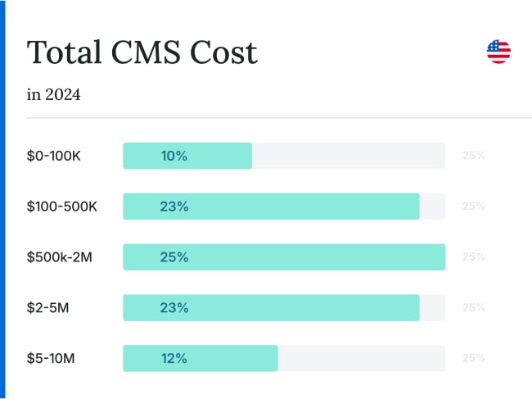Image resolution: width=532 pixels, height=399 pixels.
Task: Click the unfilled gray portion of the $0-100K bar
Action: [349, 156]
